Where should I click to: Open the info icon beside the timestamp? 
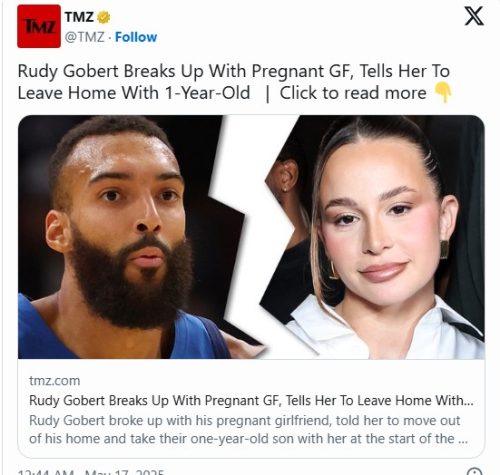tap(474, 472)
